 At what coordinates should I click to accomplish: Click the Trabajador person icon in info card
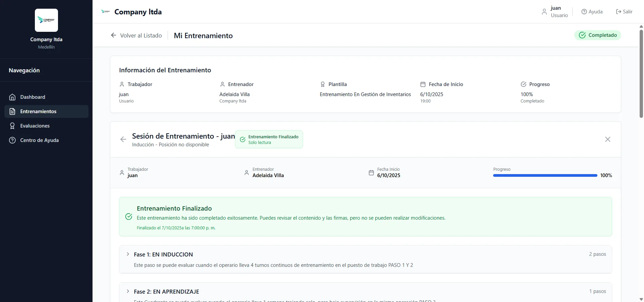122,84
